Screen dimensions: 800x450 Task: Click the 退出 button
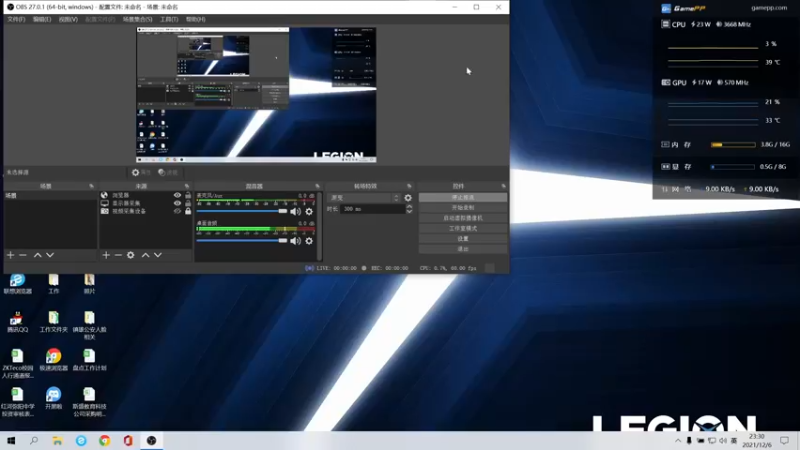click(463, 248)
